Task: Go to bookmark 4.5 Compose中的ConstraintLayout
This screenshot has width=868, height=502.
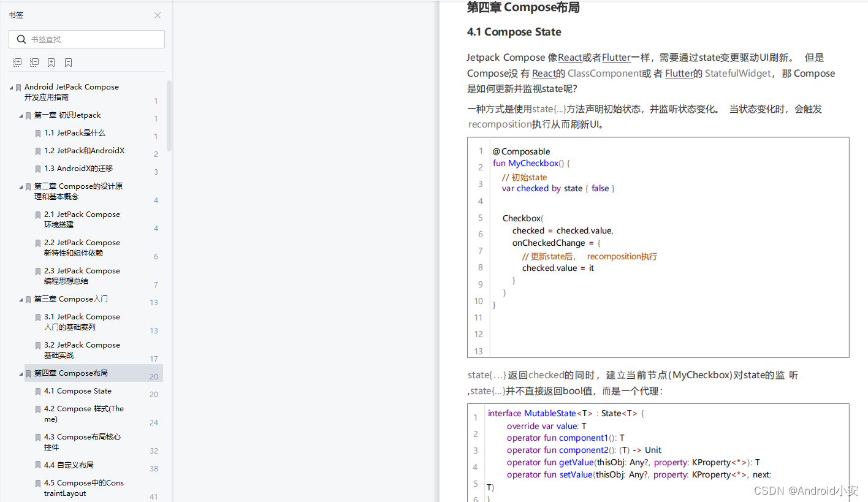Action: [84, 488]
